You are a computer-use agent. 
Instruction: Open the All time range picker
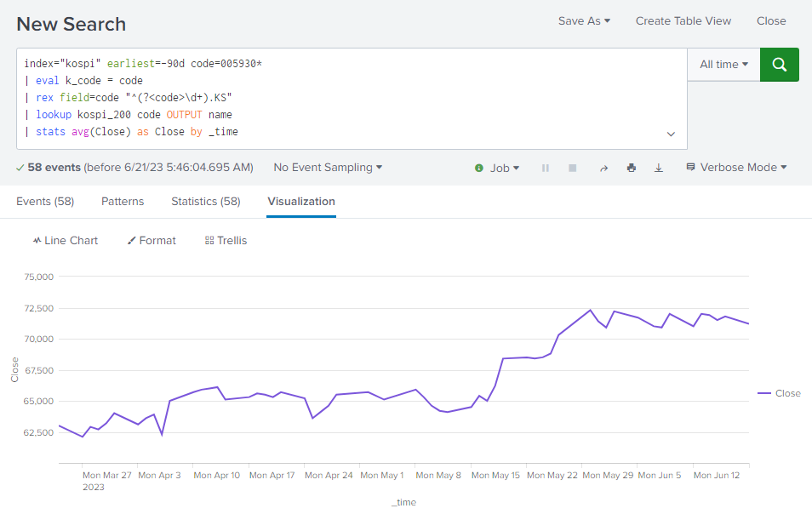coord(724,65)
